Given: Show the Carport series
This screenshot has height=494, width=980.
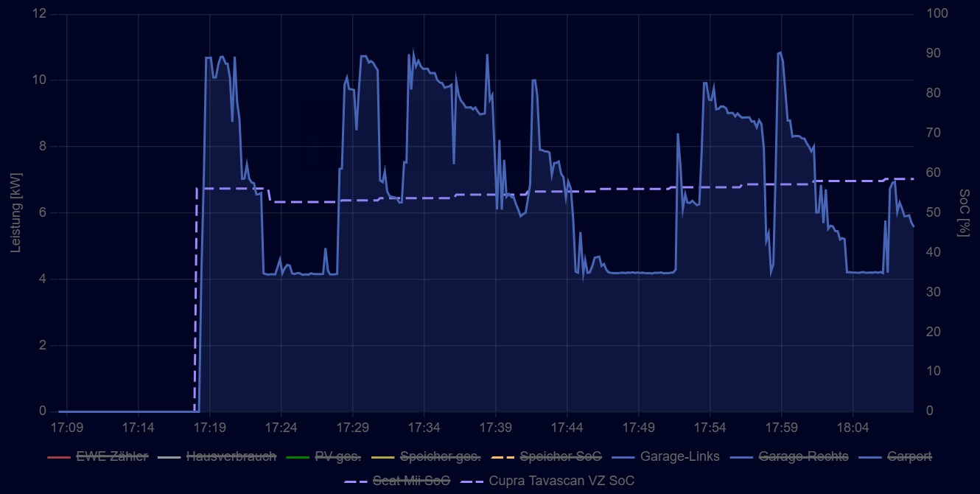Looking at the screenshot, I should pos(895,456).
